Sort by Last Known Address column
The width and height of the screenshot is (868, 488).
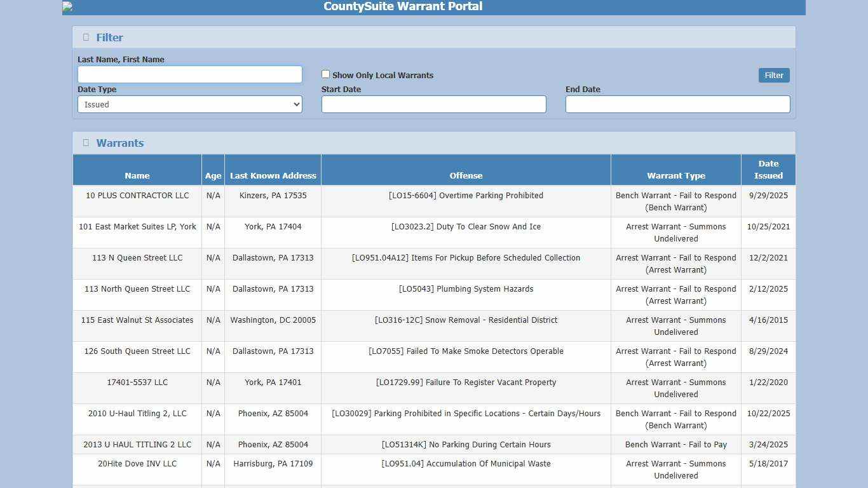pyautogui.click(x=273, y=175)
